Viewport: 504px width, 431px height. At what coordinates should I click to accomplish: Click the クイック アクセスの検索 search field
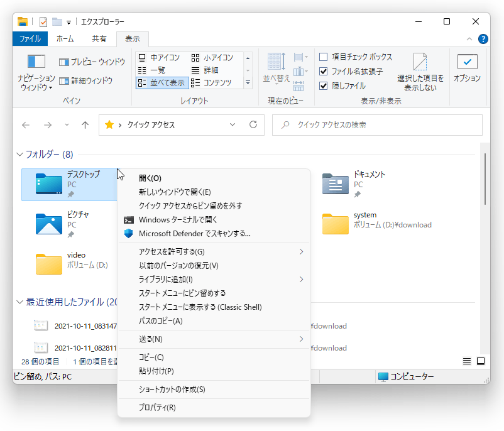(x=377, y=124)
